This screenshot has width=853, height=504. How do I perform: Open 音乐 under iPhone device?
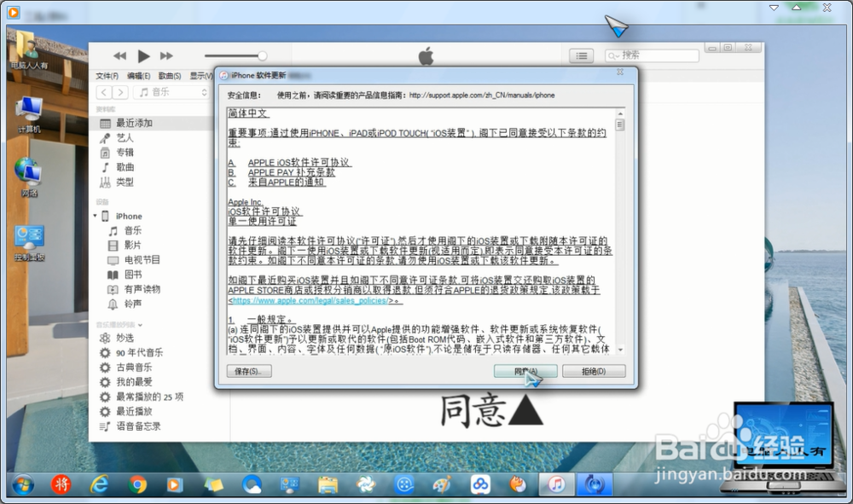point(133,230)
